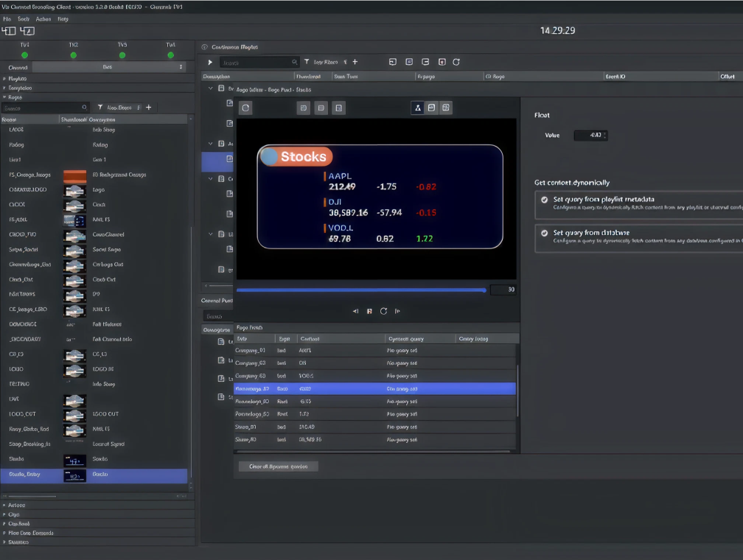
Task: Step to the previous frame in preview controls
Action: pyautogui.click(x=355, y=311)
